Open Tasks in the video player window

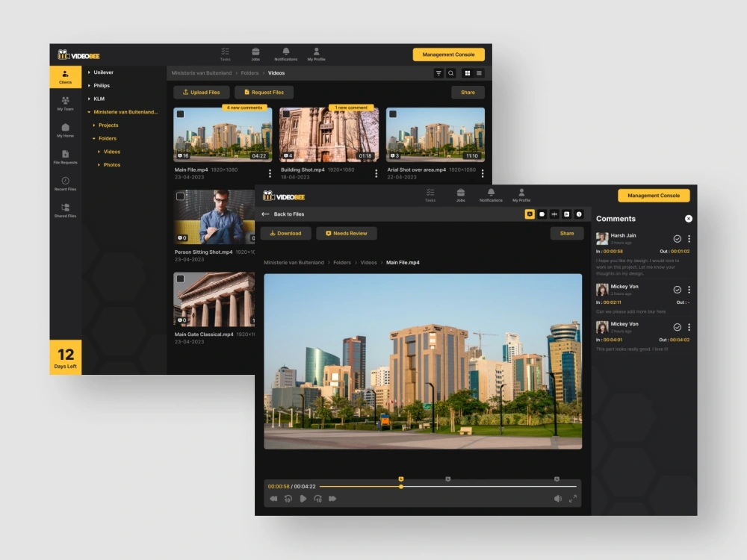point(430,195)
